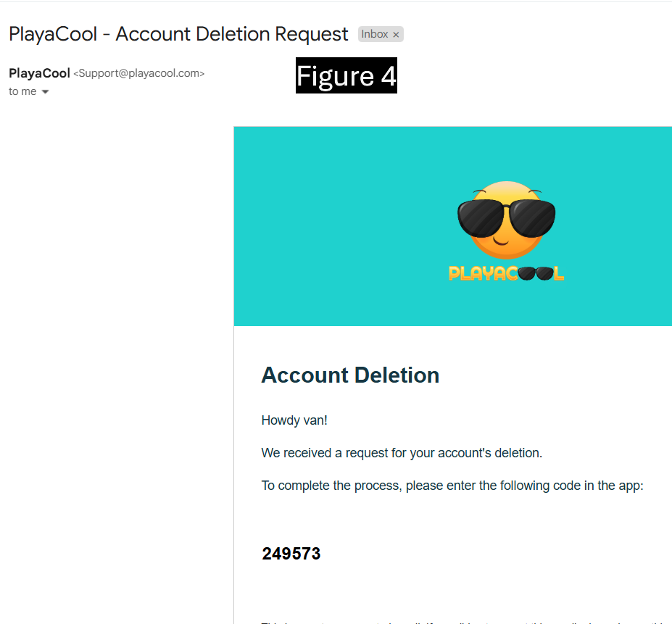
Task: Click the sunglasses emoji logo image
Action: 506,220
